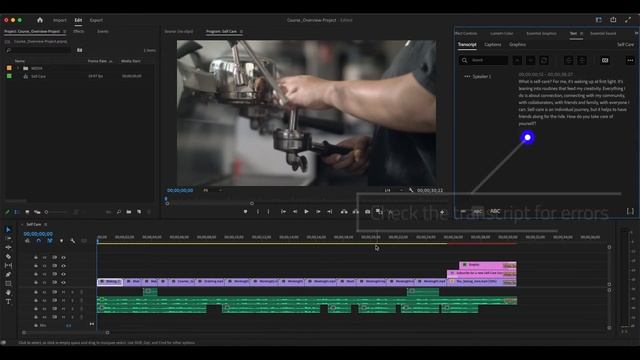Click the Speaker 1 label
This screenshot has height=360, width=640.
point(482,76)
